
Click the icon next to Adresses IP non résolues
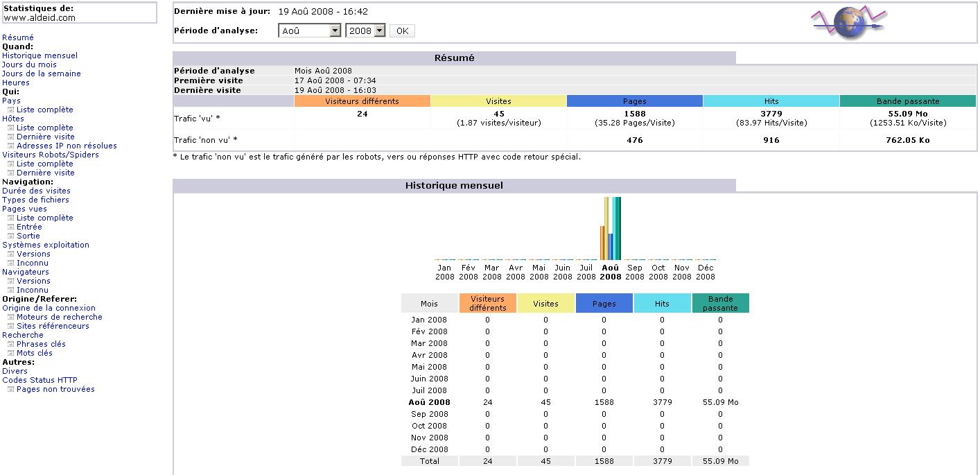coord(10,146)
